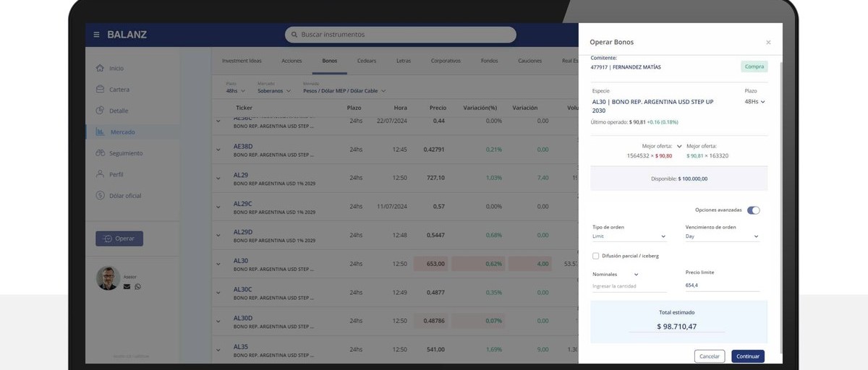Open the Vencimiento de orden Day dropdown
The image size is (868, 370).
(x=722, y=236)
